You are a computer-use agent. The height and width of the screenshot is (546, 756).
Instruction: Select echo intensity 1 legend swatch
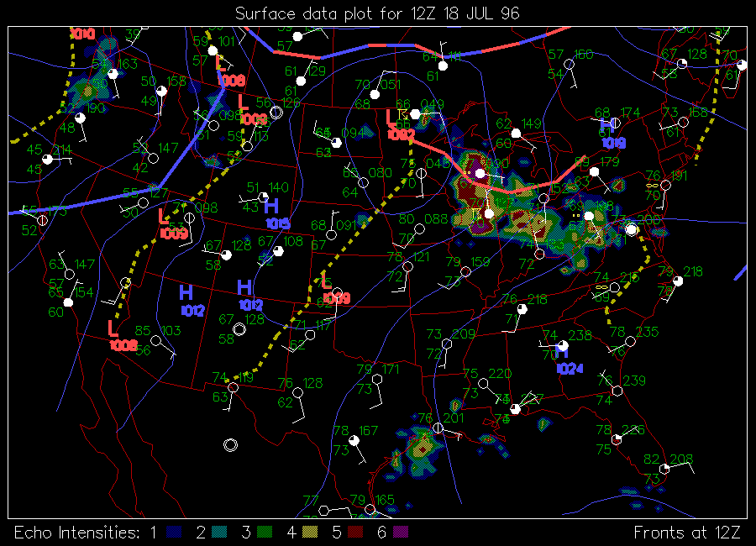pos(174,533)
